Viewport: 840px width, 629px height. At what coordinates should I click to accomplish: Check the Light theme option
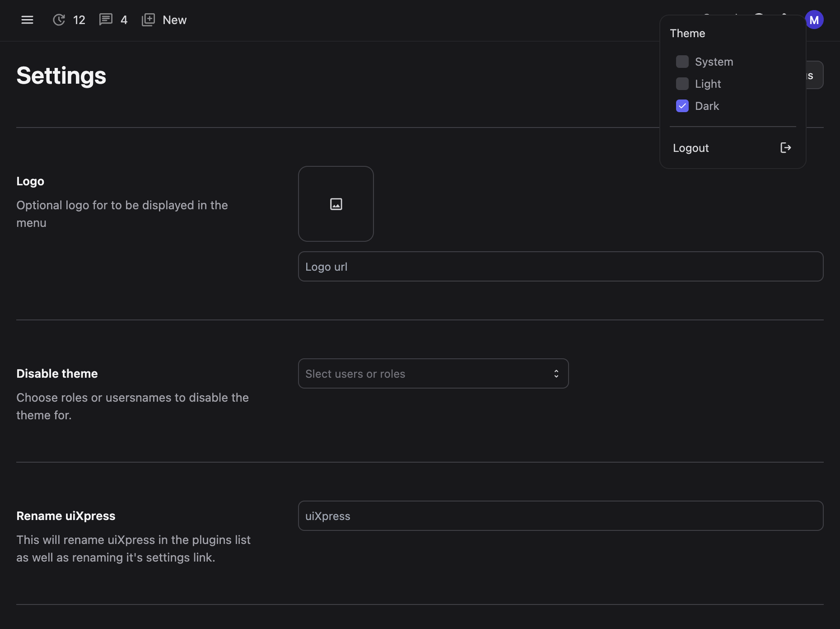coord(682,84)
